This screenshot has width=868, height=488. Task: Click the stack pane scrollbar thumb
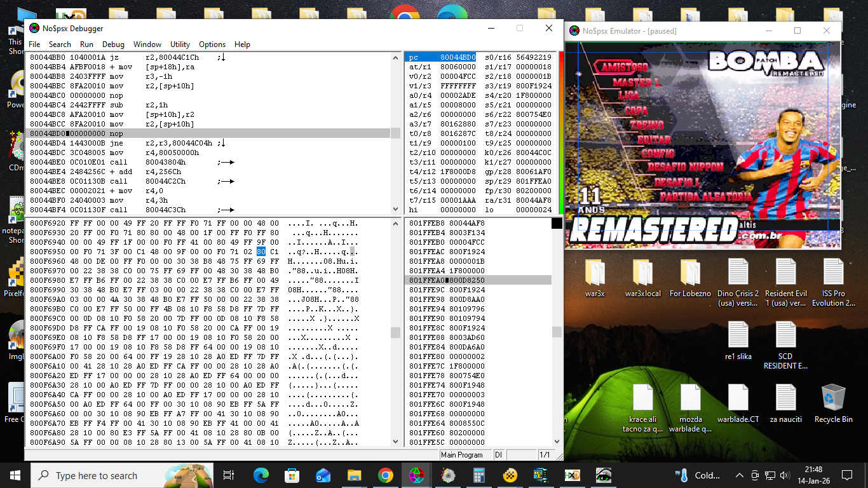click(557, 332)
